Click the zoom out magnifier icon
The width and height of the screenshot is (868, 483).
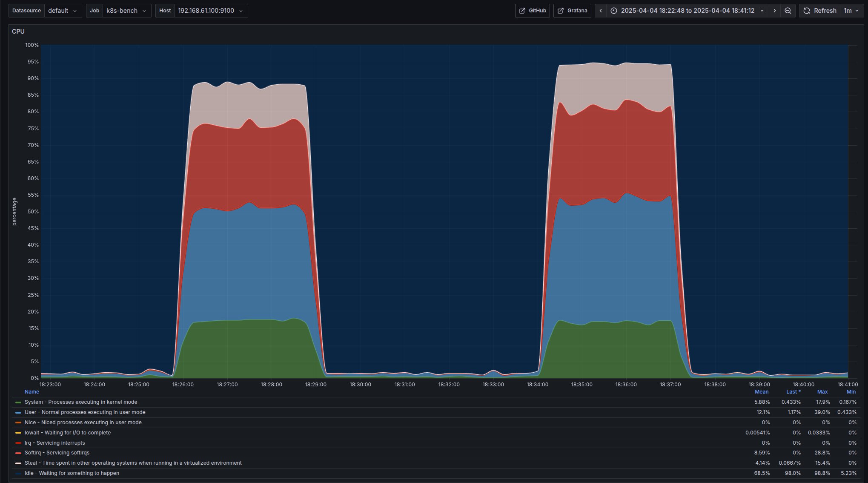point(788,11)
